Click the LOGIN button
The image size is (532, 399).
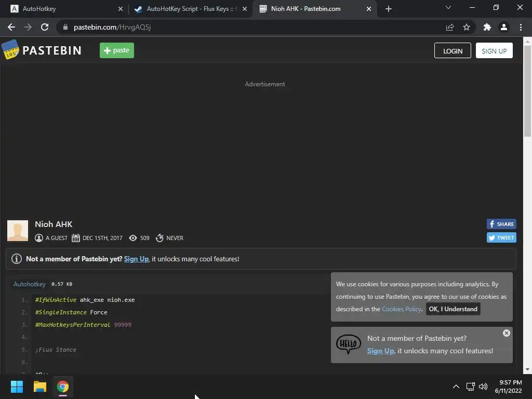pos(453,50)
